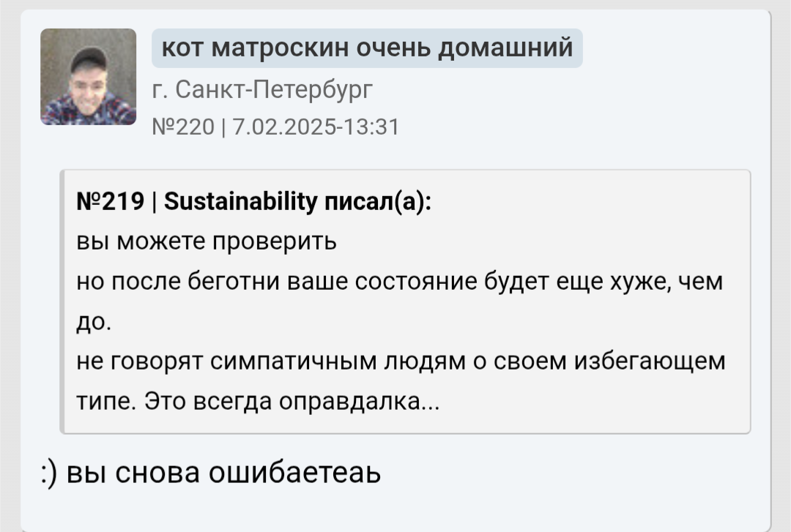Select post number №220

point(183,127)
